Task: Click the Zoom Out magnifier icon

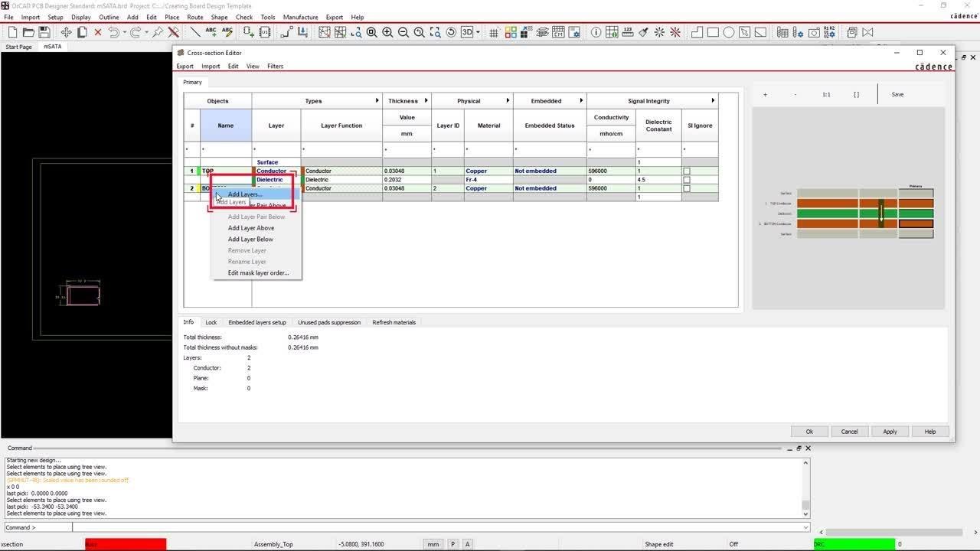Action: pos(403,32)
